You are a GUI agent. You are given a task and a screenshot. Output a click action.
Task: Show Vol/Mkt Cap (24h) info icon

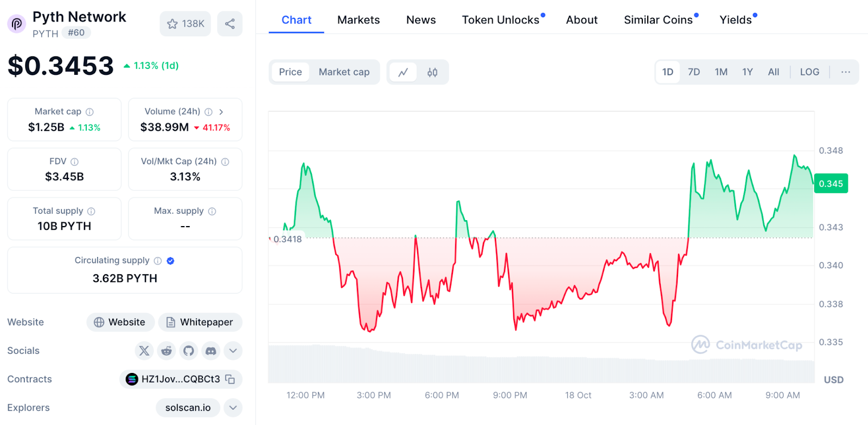coord(225,162)
